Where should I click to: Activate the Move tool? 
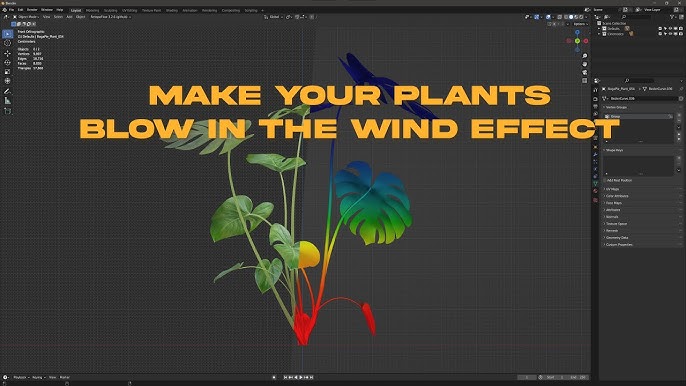pyautogui.click(x=7, y=53)
